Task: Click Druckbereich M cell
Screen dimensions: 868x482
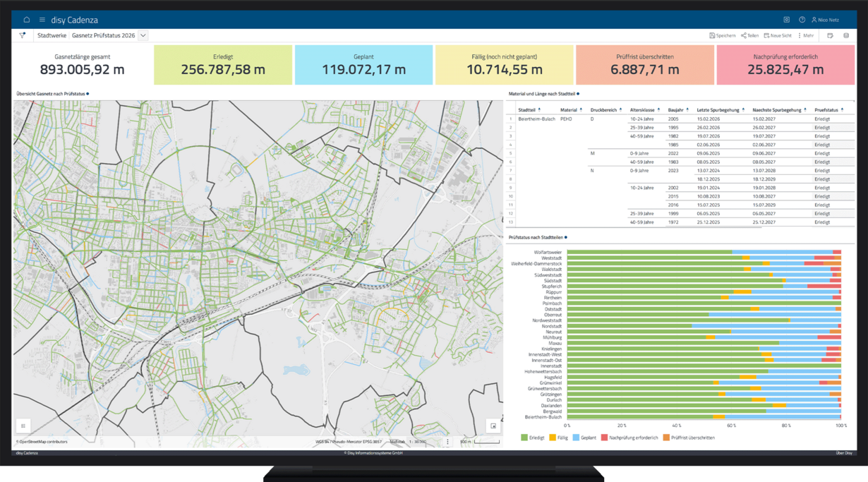Action: point(593,153)
